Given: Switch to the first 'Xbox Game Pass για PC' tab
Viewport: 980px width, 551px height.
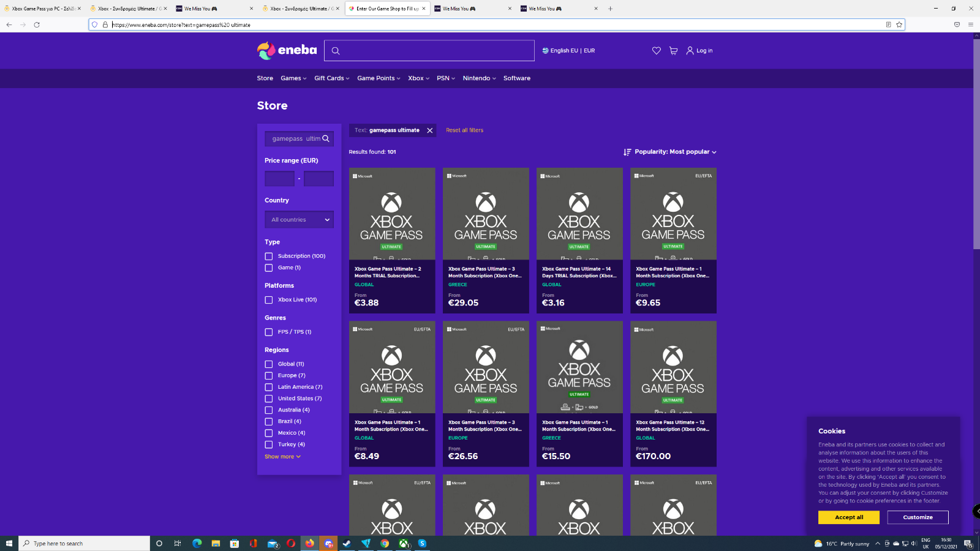Looking at the screenshot, I should pos(42,9).
